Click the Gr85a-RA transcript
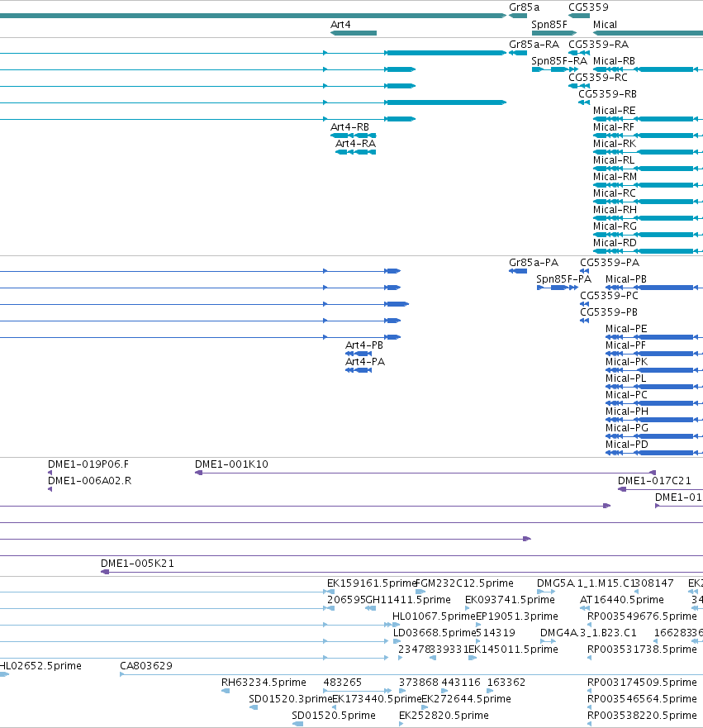 518,53
